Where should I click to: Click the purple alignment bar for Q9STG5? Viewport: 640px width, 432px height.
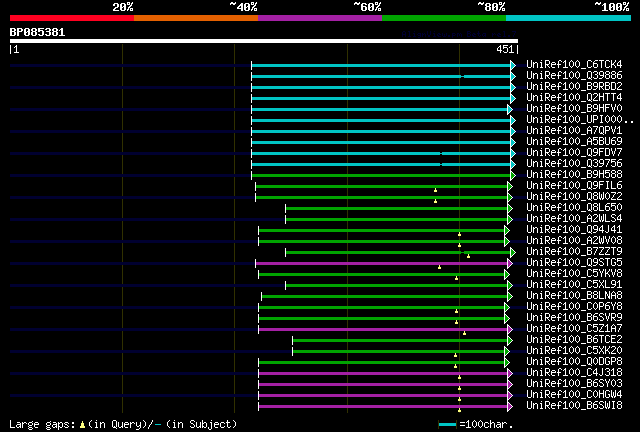tap(381, 264)
